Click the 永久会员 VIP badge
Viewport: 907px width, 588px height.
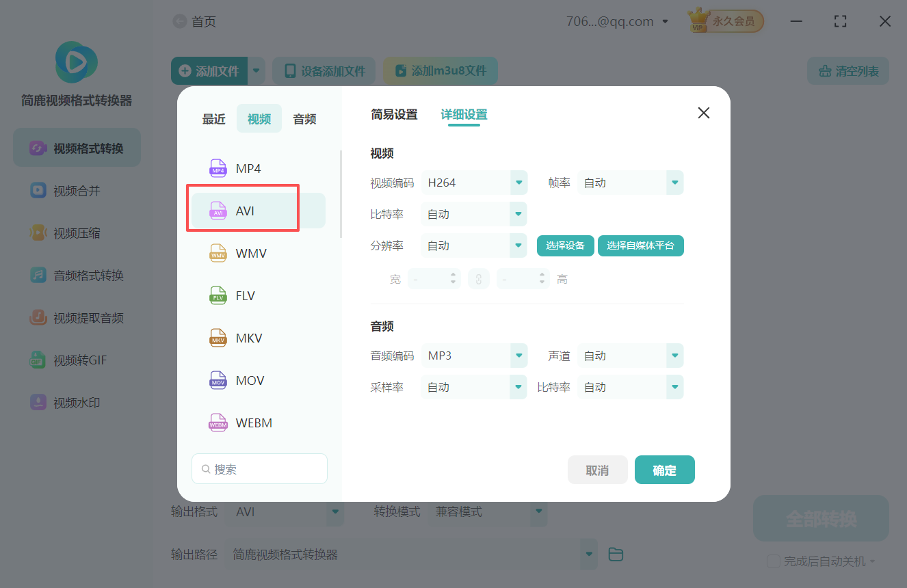[724, 21]
